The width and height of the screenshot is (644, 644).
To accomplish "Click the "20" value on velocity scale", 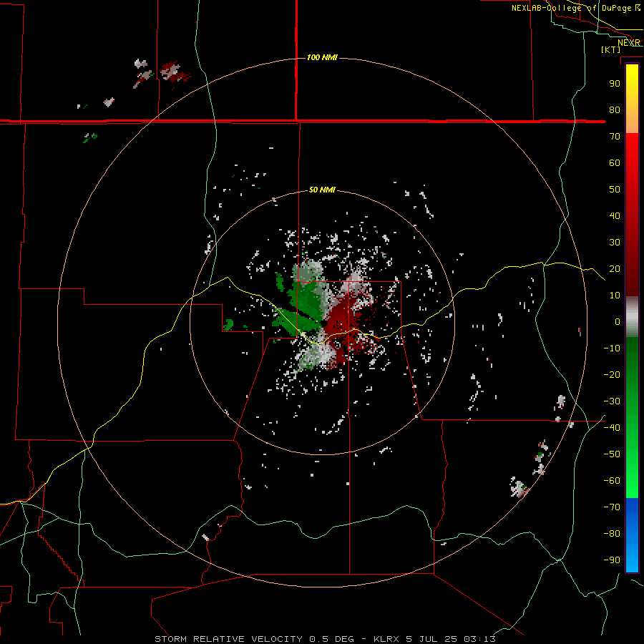I will (x=615, y=268).
